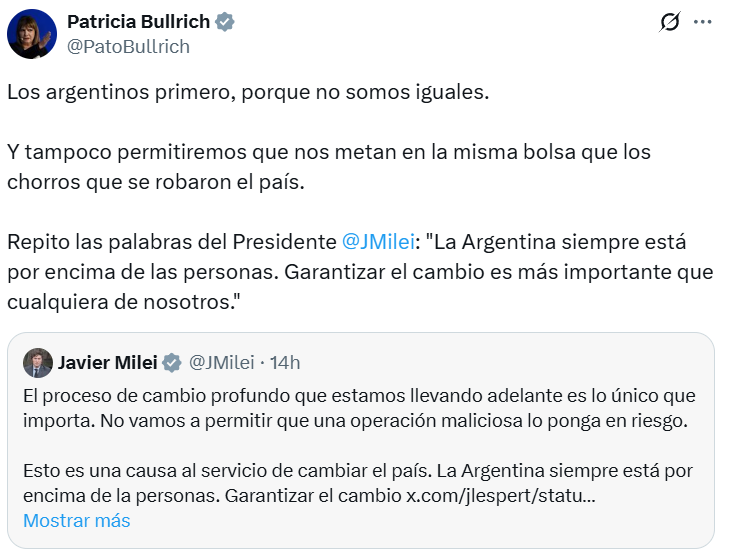
Task: Open the Patricia Bullrich display name link
Action: click(139, 22)
